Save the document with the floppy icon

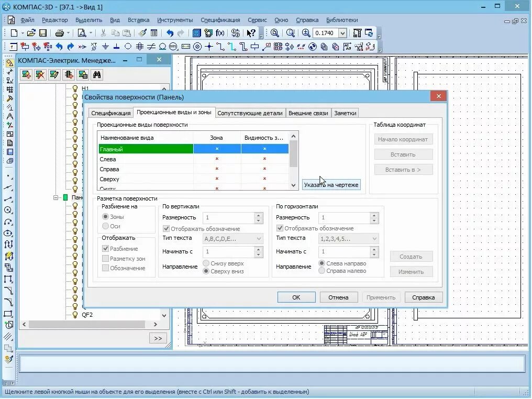pos(43,33)
